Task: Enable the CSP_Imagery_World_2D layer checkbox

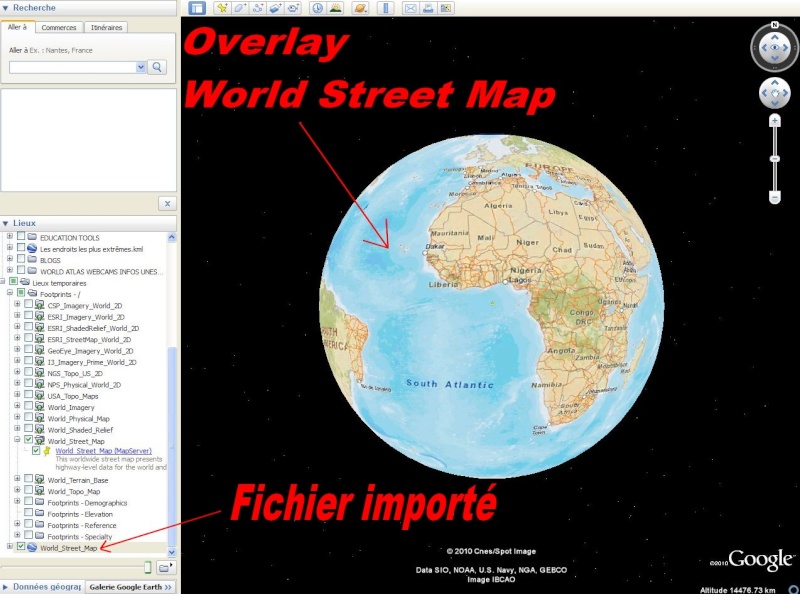Action: (29, 305)
